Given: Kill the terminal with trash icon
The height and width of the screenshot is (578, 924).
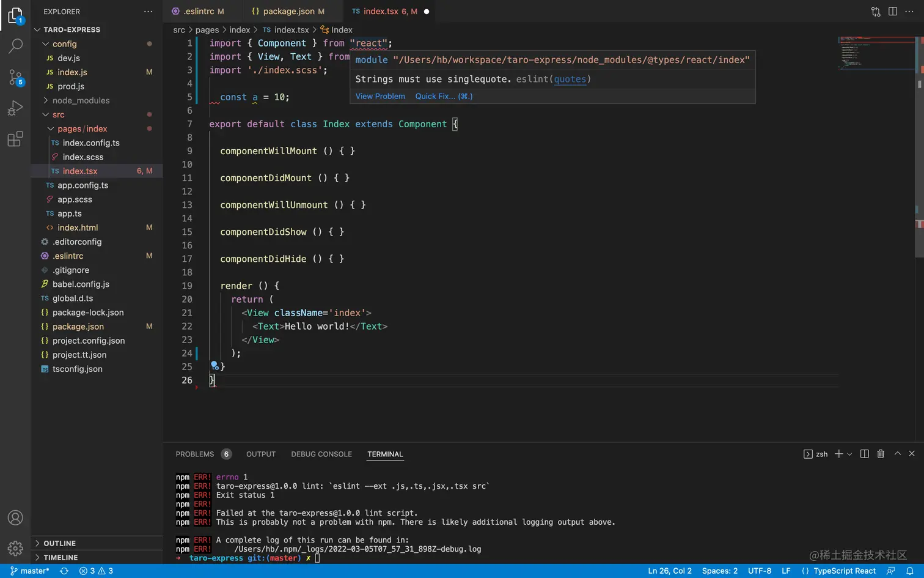Looking at the screenshot, I should pyautogui.click(x=881, y=454).
